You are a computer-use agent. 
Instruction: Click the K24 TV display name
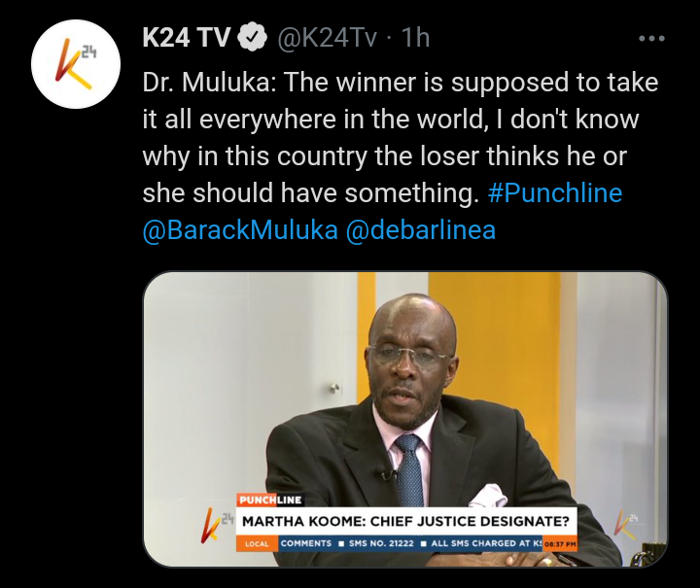[x=187, y=37]
